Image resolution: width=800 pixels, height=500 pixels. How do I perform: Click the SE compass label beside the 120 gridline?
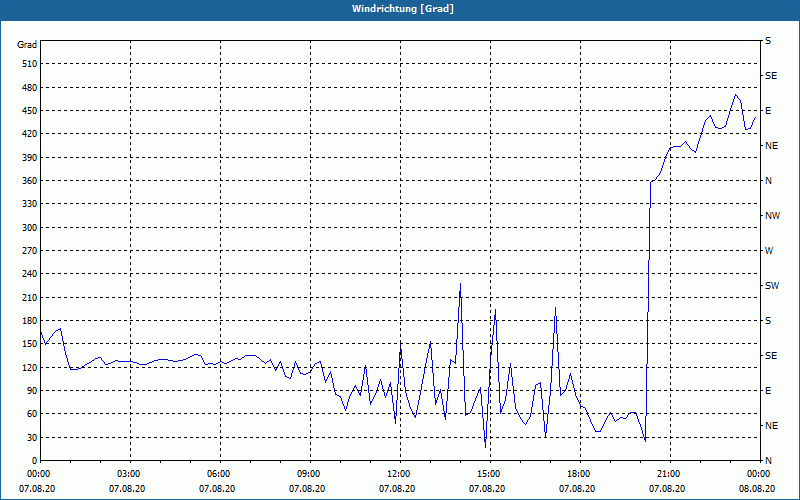click(x=771, y=356)
